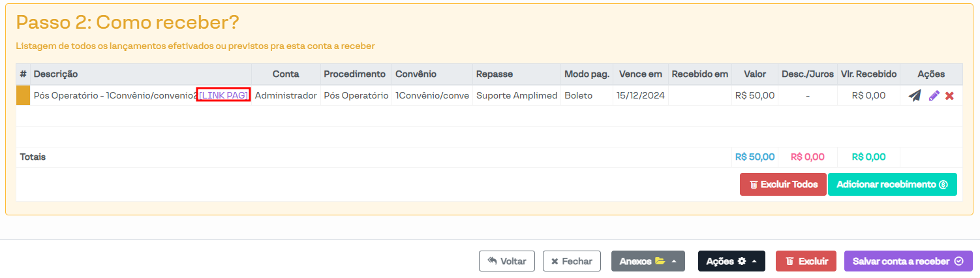Go back with the Voltar button

[x=507, y=261]
